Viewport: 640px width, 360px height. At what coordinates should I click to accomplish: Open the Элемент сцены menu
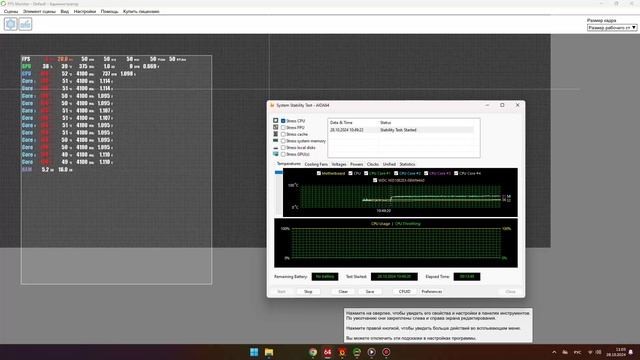pos(39,11)
